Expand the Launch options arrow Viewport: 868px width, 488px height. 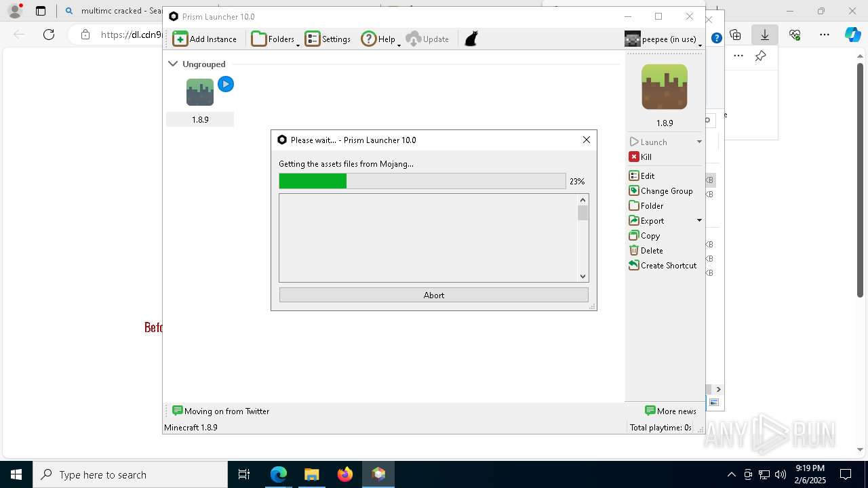(699, 142)
